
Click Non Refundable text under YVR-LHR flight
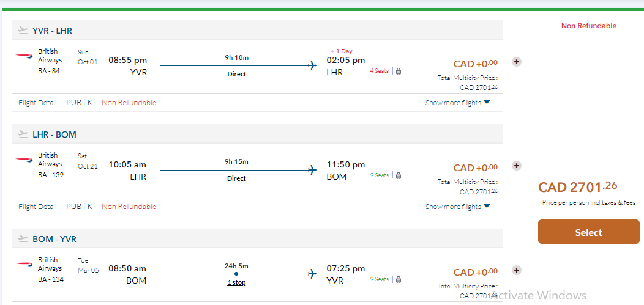129,103
